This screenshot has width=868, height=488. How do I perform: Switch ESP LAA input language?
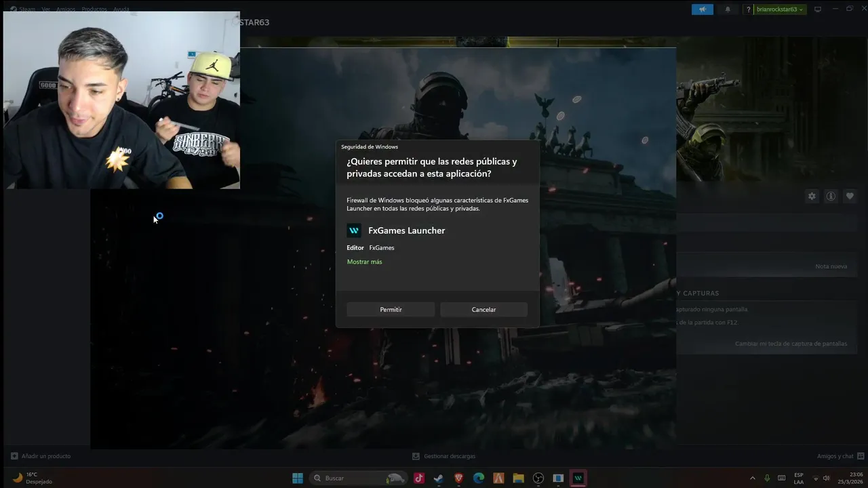[799, 478]
